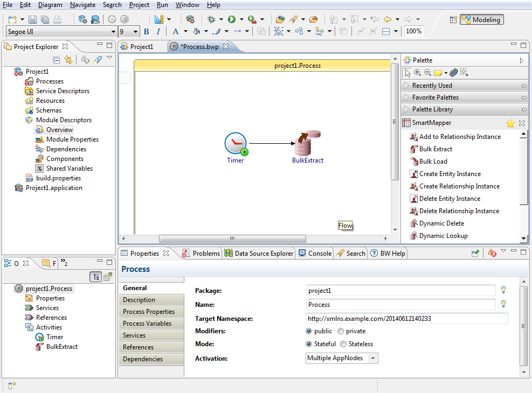This screenshot has width=532, height=393.
Task: Open the font name dropdown Segoe UI
Action: [112, 32]
